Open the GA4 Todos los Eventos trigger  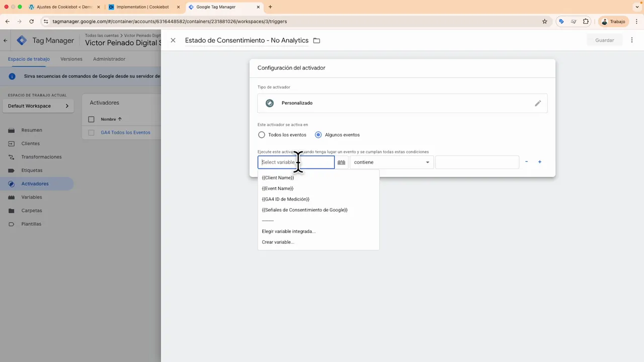point(125,132)
